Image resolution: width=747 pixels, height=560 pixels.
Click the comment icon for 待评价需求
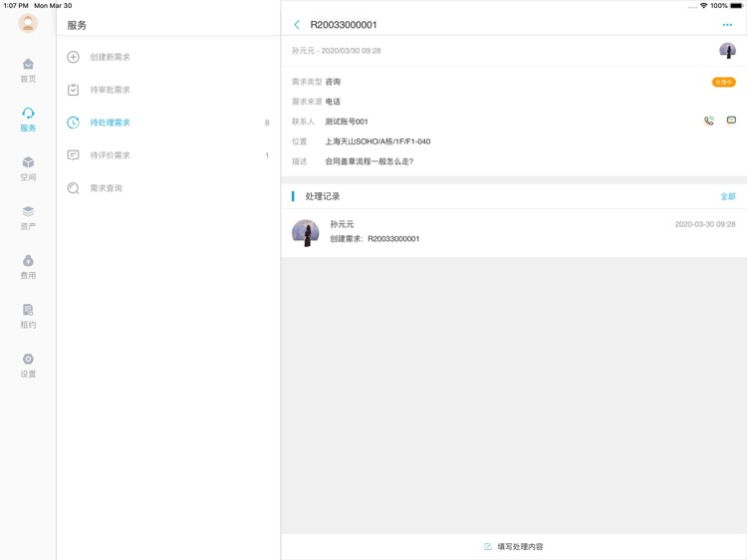(73, 155)
